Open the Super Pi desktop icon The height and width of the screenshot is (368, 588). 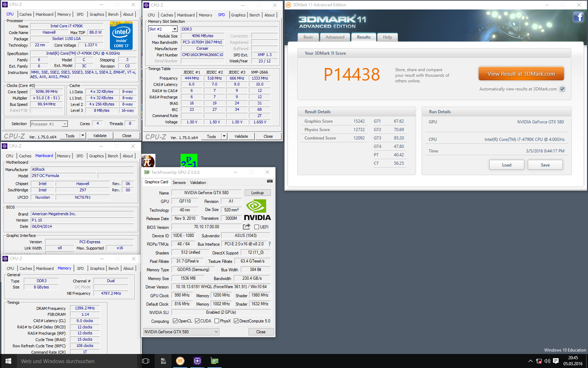148,161
